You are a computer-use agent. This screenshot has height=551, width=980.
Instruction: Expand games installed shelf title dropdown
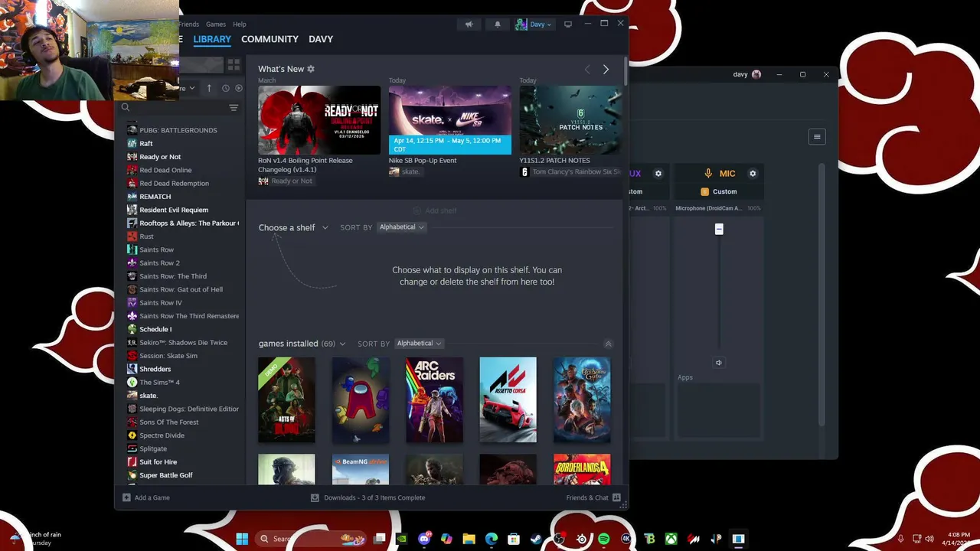pyautogui.click(x=302, y=344)
